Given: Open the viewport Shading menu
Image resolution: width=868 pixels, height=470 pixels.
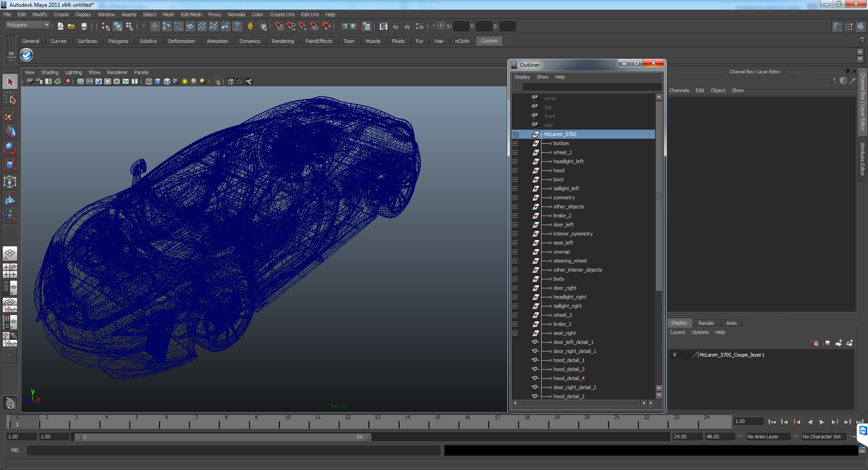Looking at the screenshot, I should [x=50, y=72].
